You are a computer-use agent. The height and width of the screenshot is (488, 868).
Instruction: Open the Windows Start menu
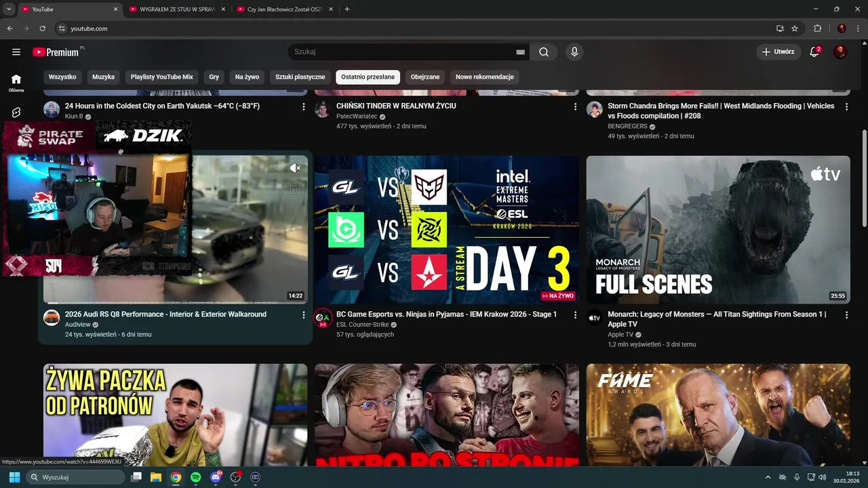click(x=14, y=477)
